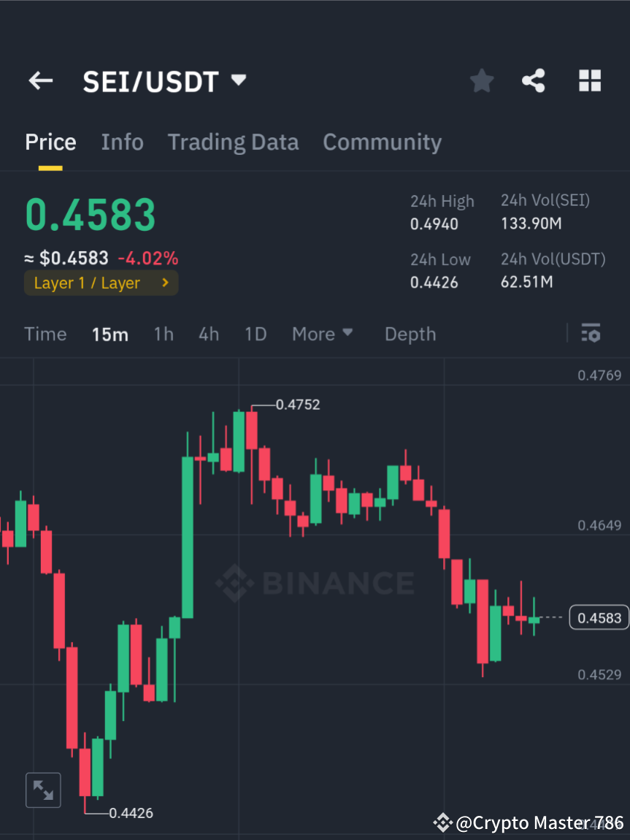Open the share options for SEI/USDT
The image size is (630, 840).
pyautogui.click(x=534, y=81)
